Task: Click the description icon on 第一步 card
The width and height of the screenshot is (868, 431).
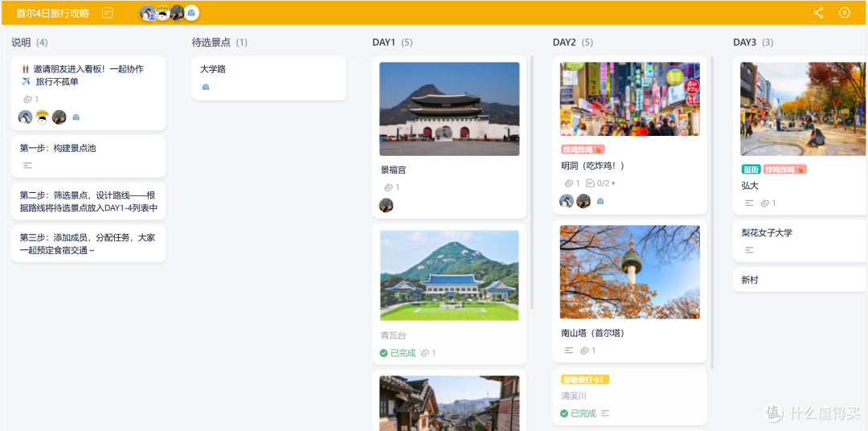Action: click(x=27, y=165)
